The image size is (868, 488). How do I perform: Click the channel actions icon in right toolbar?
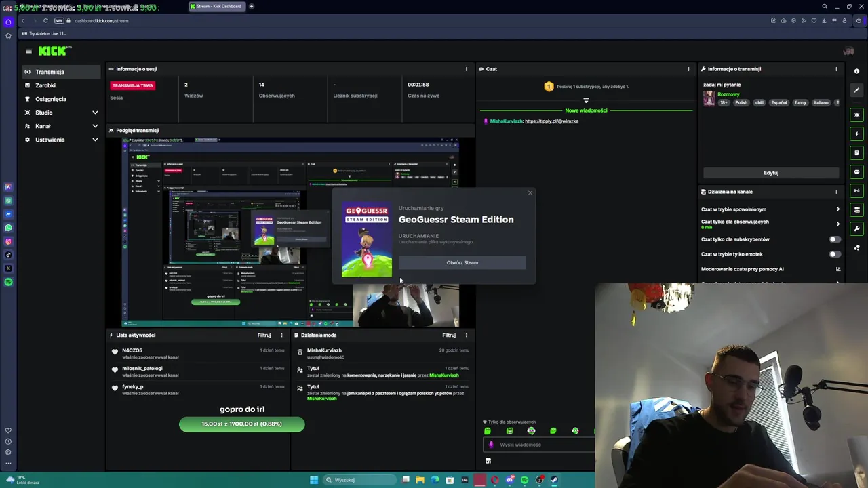pyautogui.click(x=857, y=209)
